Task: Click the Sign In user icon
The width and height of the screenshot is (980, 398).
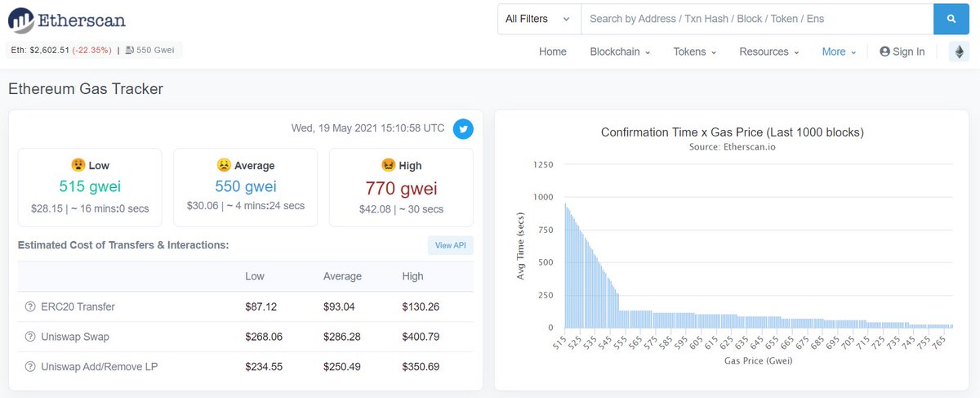Action: (884, 51)
